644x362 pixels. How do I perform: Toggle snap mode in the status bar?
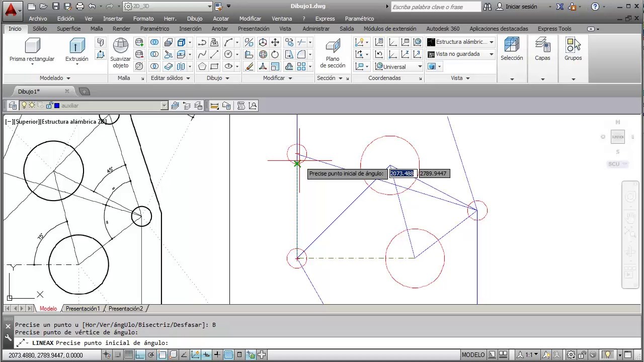pyautogui.click(x=118, y=354)
